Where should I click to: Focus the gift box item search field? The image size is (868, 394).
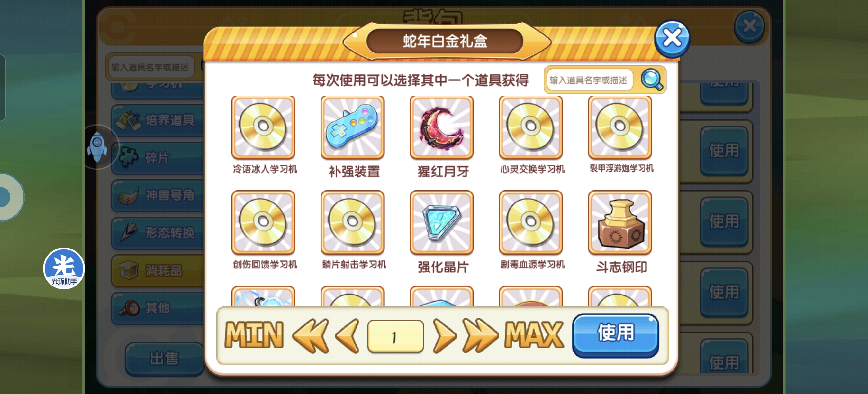pyautogui.click(x=589, y=80)
